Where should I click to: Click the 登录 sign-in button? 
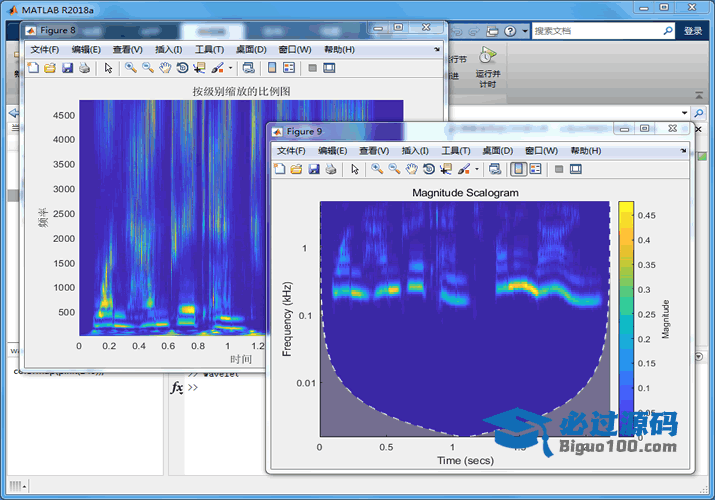(x=693, y=31)
